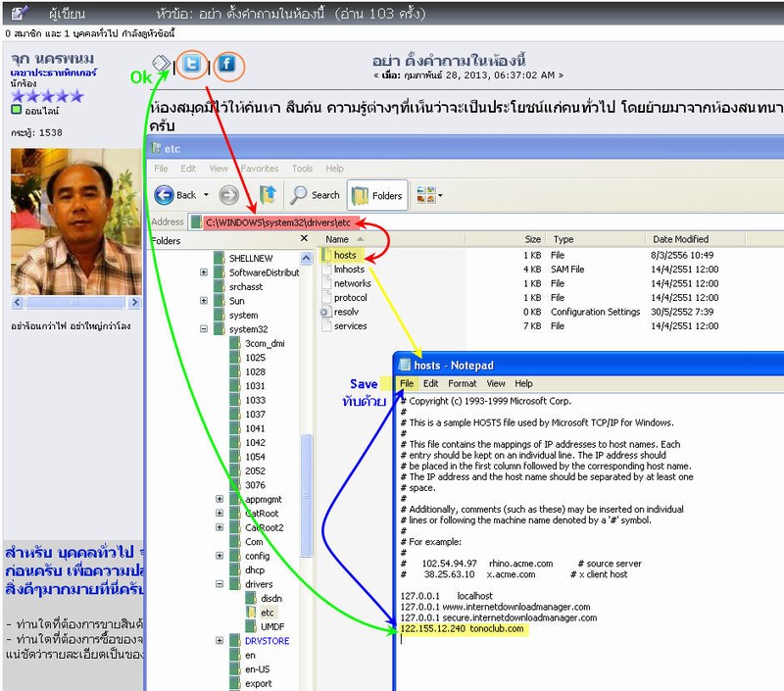
Task: Open the Explorer File menu
Action: point(161,169)
